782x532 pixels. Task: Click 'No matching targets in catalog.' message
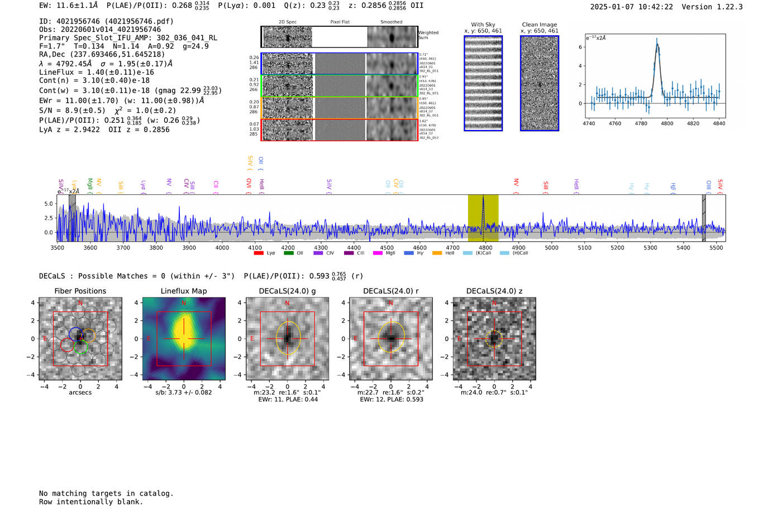[106, 493]
